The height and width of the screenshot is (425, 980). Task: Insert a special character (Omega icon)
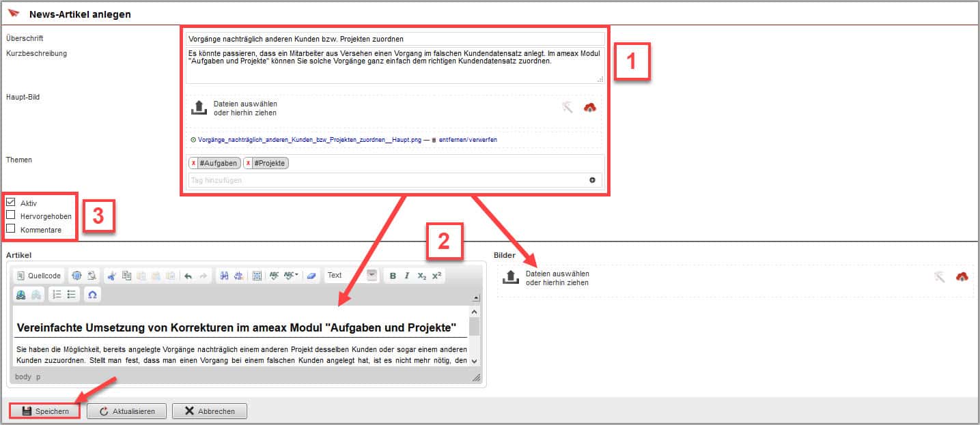click(x=92, y=294)
